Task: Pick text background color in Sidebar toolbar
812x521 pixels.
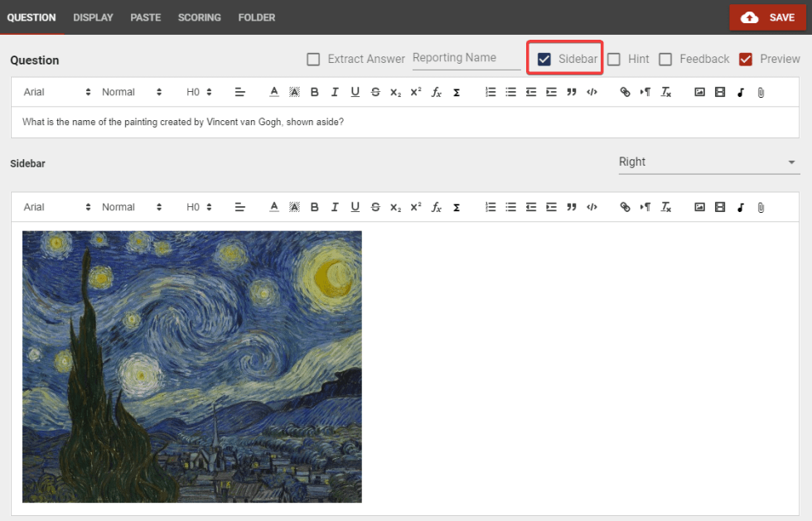Action: (x=294, y=207)
